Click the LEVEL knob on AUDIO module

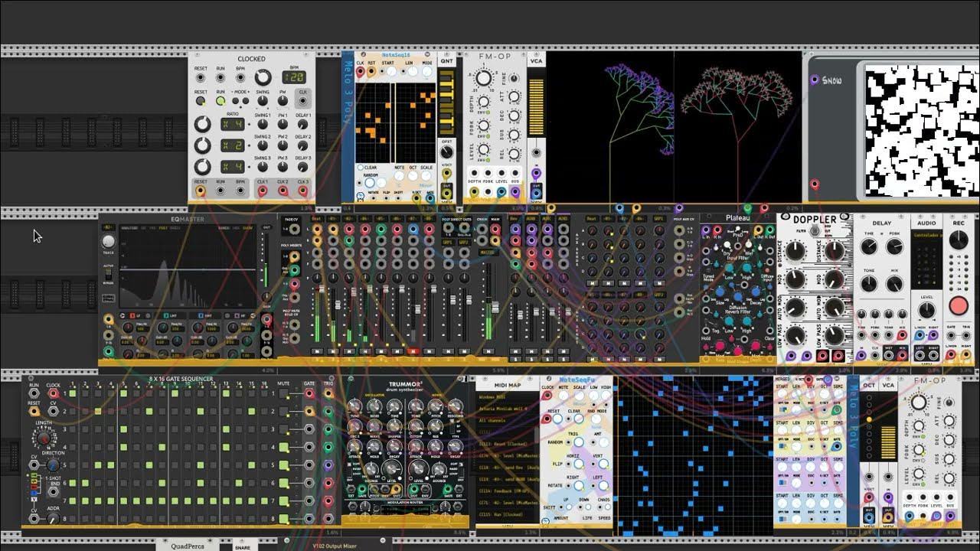click(x=927, y=311)
